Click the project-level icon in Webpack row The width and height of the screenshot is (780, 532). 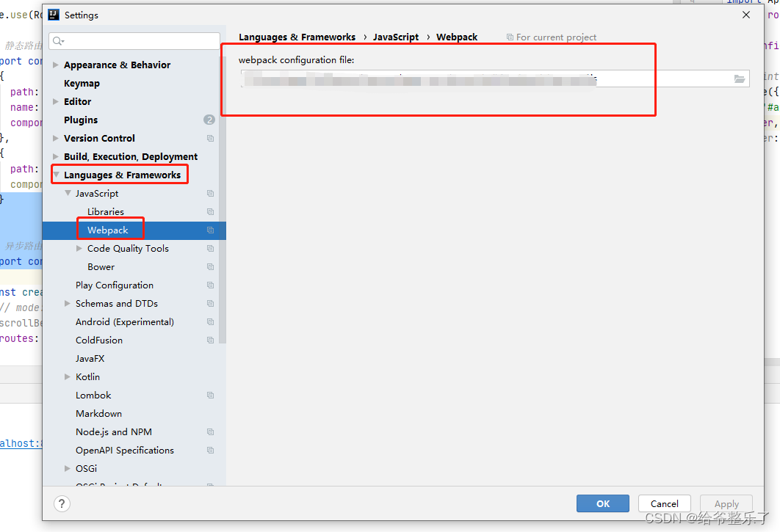coord(210,230)
